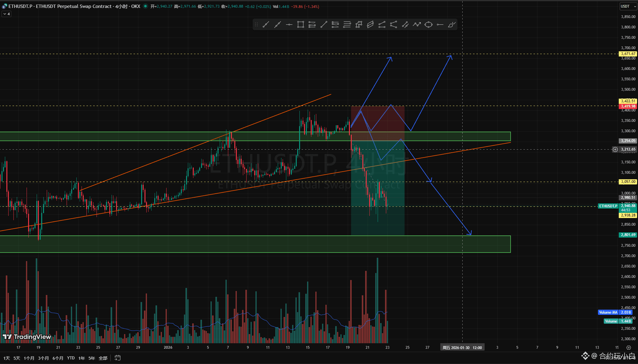The image size is (638, 364).
Task: Open the price scale settings gear
Action: pos(629,348)
